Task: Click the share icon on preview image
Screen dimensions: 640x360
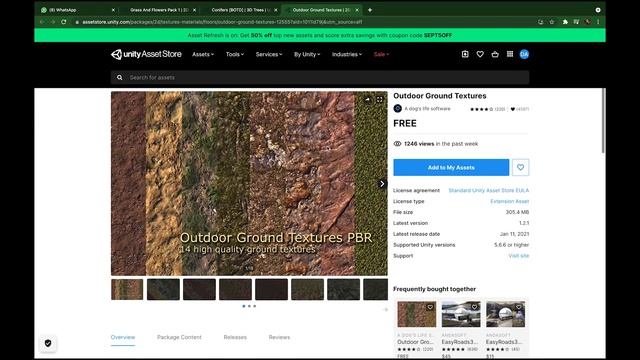Action: 367,100
